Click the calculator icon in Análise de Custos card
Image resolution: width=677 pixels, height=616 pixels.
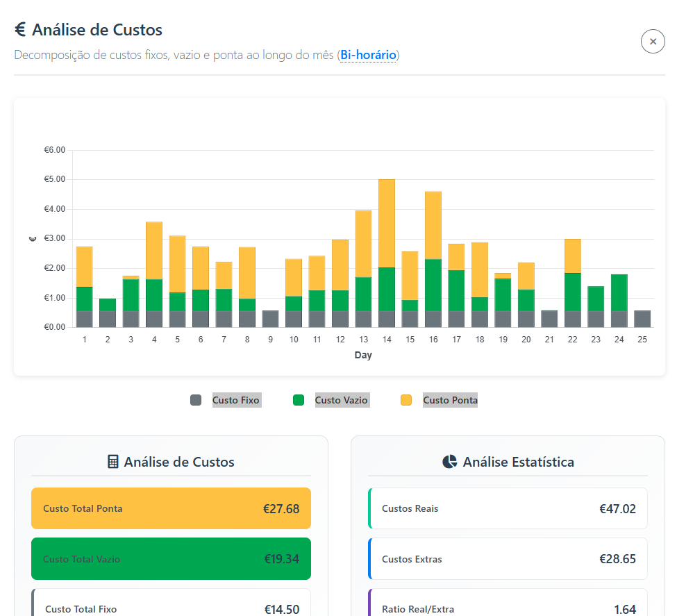pos(112,461)
